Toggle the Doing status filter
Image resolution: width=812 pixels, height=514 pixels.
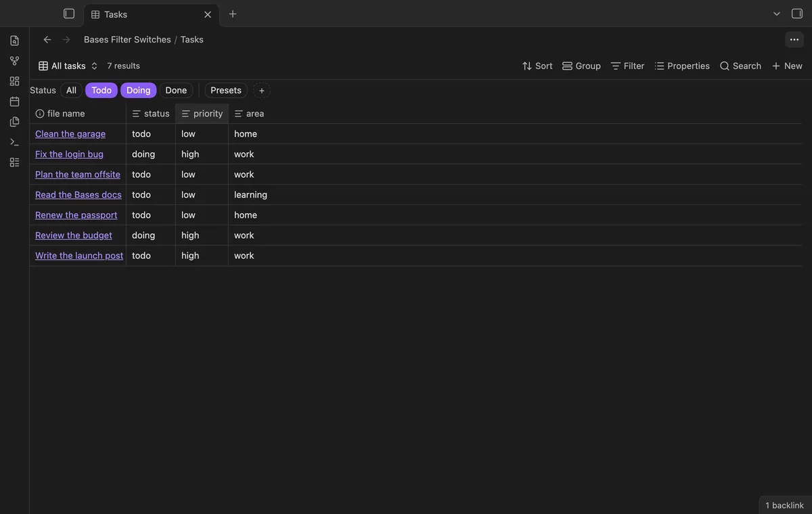139,90
